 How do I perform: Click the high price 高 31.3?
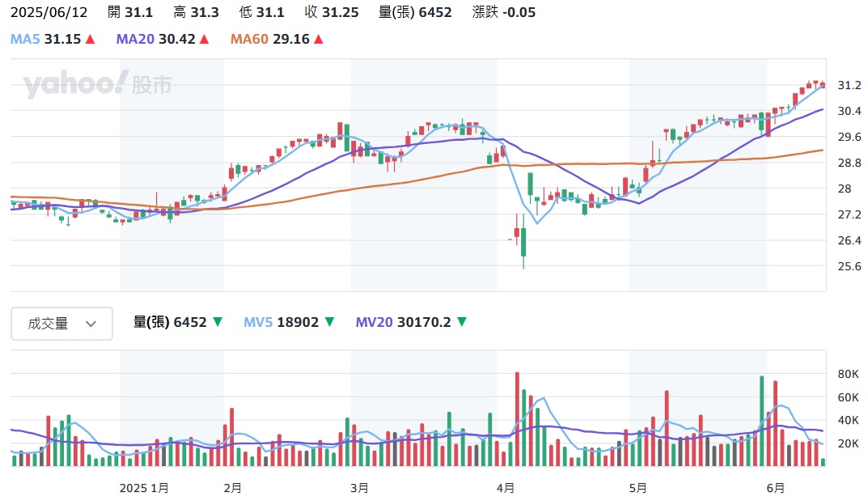(196, 12)
